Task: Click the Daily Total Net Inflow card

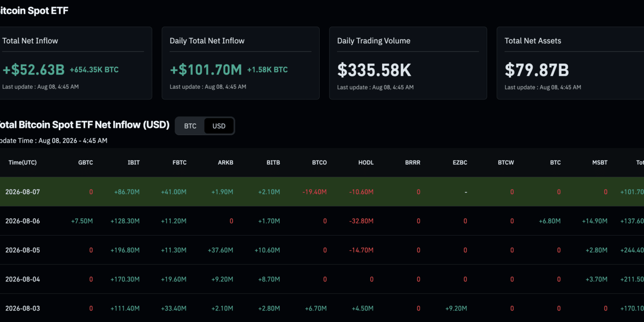Action: (x=241, y=63)
